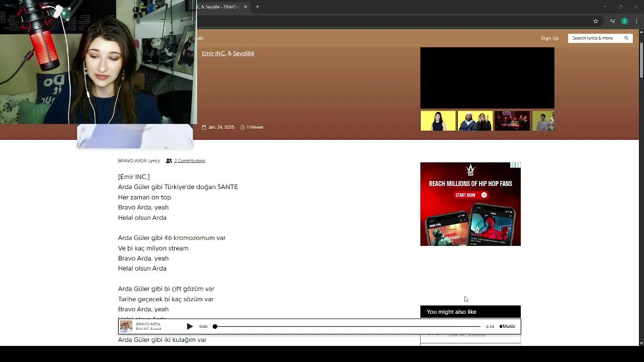Click the [Emir INC.] lyric header

[134, 177]
